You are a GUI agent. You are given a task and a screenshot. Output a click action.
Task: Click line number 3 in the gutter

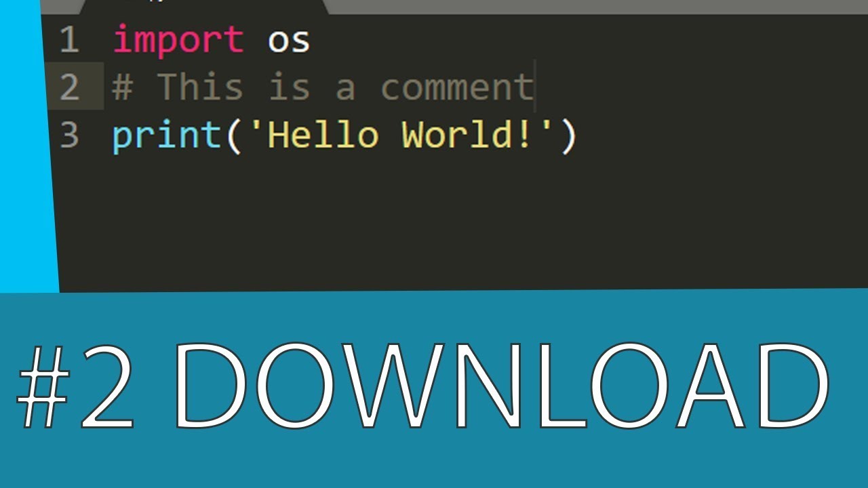click(69, 136)
